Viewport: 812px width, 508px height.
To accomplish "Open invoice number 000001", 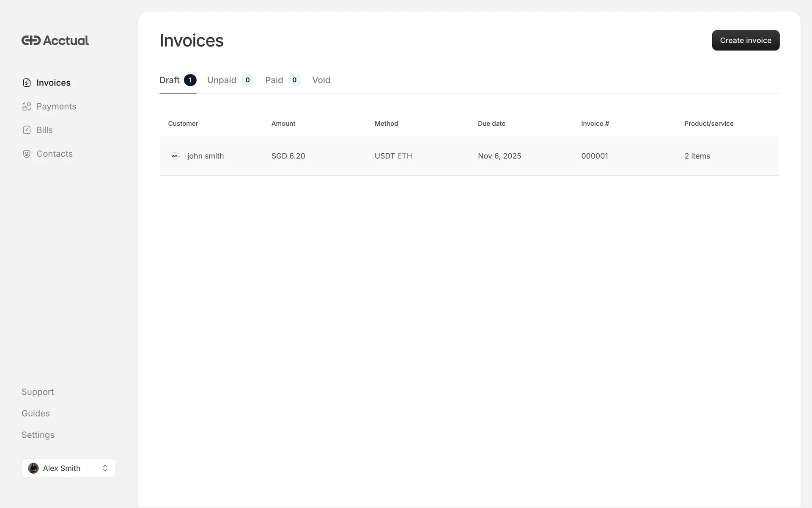I will [x=594, y=156].
